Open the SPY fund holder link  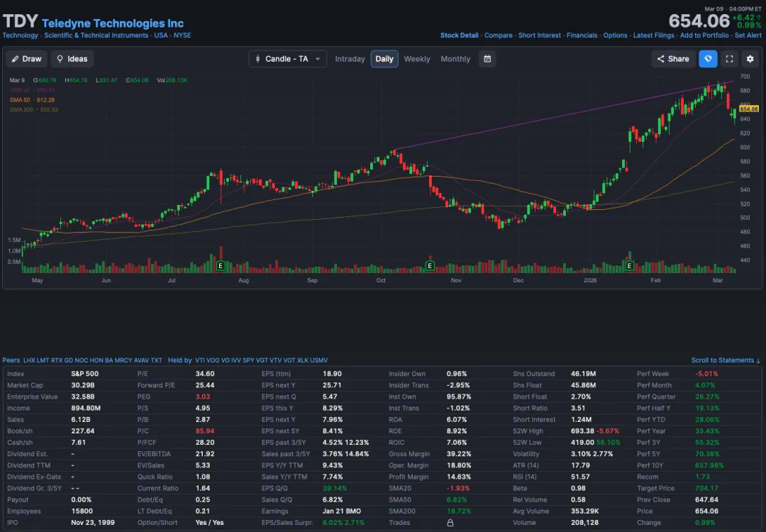pos(248,360)
